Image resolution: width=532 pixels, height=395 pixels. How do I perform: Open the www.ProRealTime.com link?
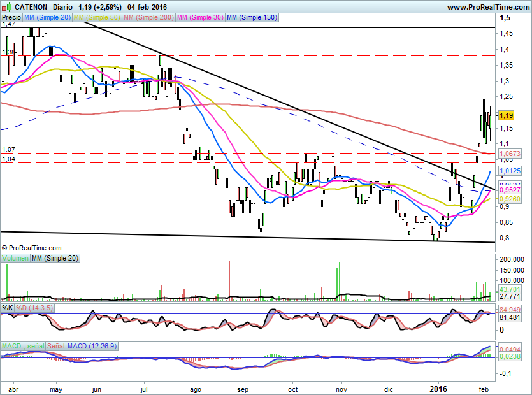click(x=488, y=6)
